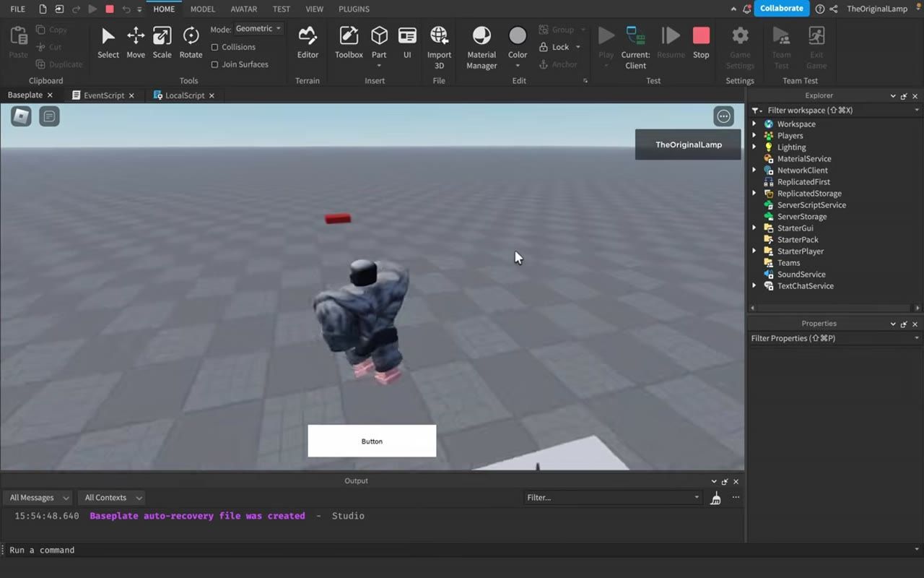Switch Current Client view
The height and width of the screenshot is (578, 924).
(635, 48)
